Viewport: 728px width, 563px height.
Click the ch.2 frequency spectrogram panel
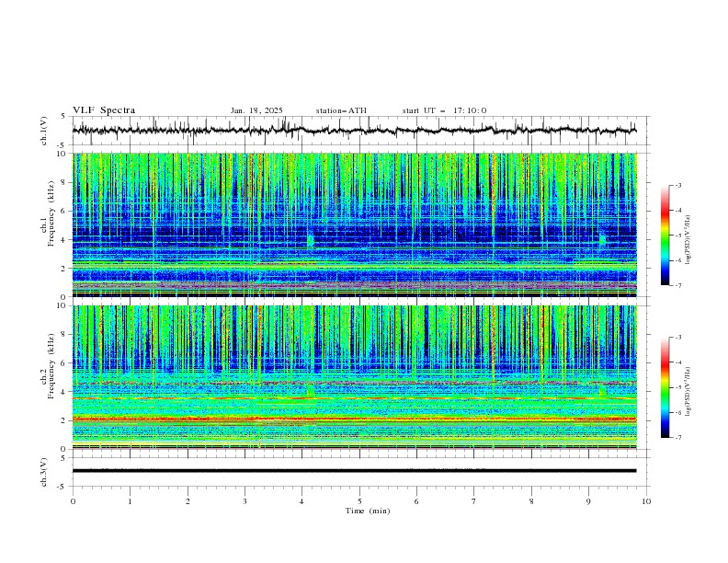pyautogui.click(x=355, y=377)
